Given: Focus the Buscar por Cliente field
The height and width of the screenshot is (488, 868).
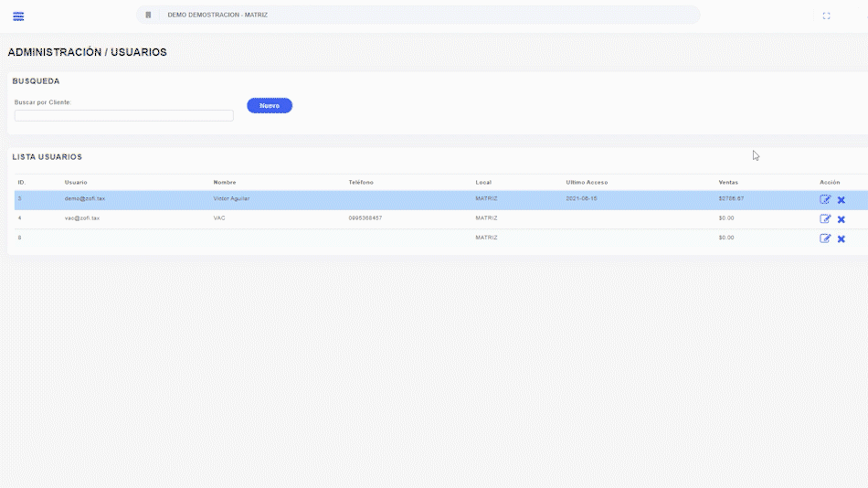Looking at the screenshot, I should [124, 116].
